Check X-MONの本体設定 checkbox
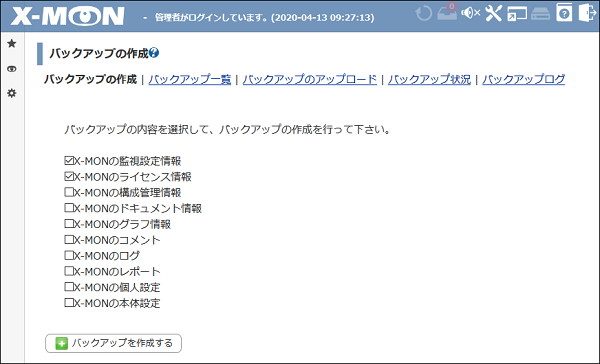Image resolution: width=600 pixels, height=364 pixels. click(69, 303)
